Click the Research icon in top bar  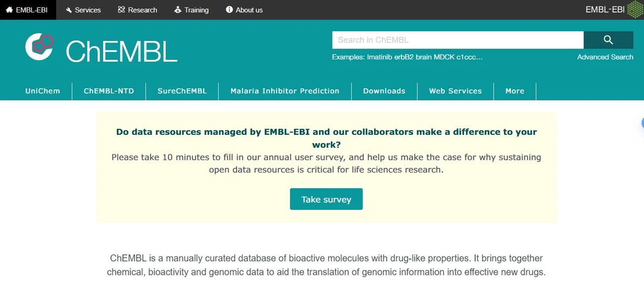coord(122,10)
